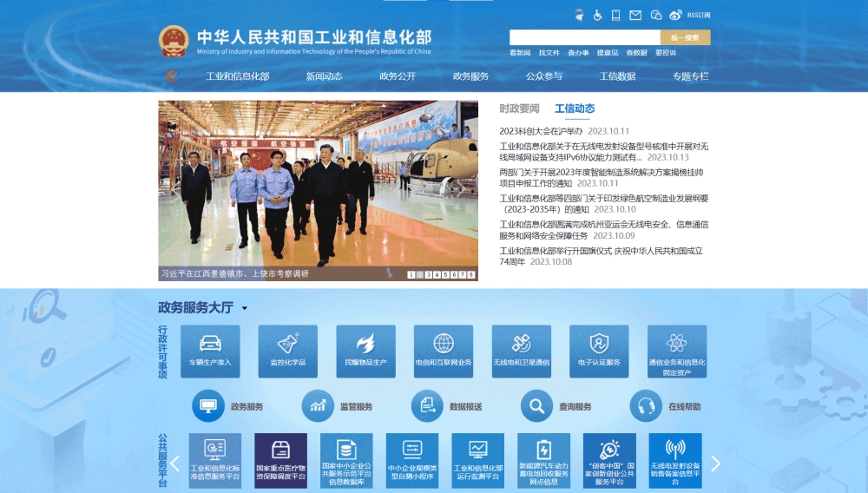This screenshot has width=868, height=493.
Task: Open 工信数据 navigation menu
Action: [617, 76]
